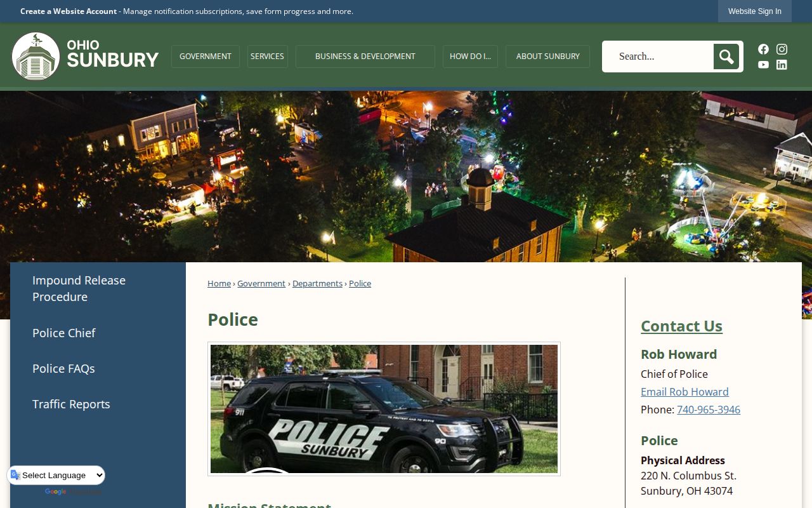This screenshot has height=508, width=812.
Task: Open the YouTube social icon
Action: (763, 65)
